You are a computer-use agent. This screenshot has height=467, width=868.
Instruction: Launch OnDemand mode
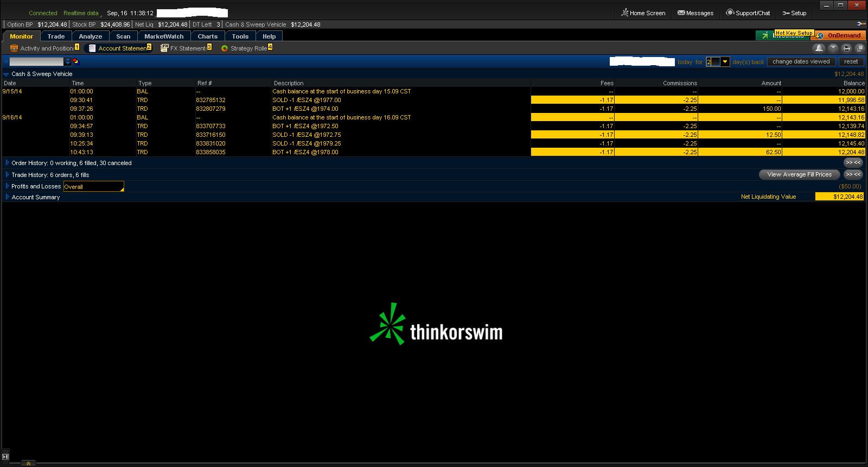839,35
